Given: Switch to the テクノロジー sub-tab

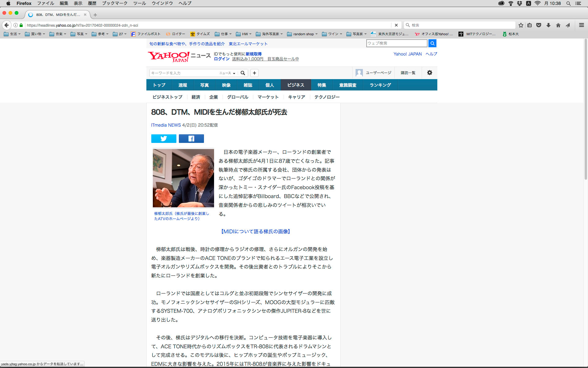Looking at the screenshot, I should click(327, 97).
